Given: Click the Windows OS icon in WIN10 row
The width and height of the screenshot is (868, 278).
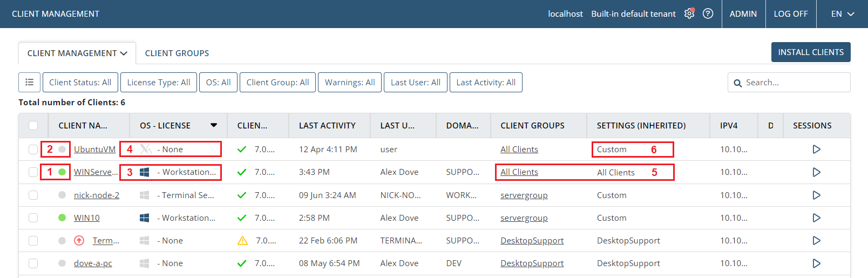Looking at the screenshot, I should coord(144,218).
